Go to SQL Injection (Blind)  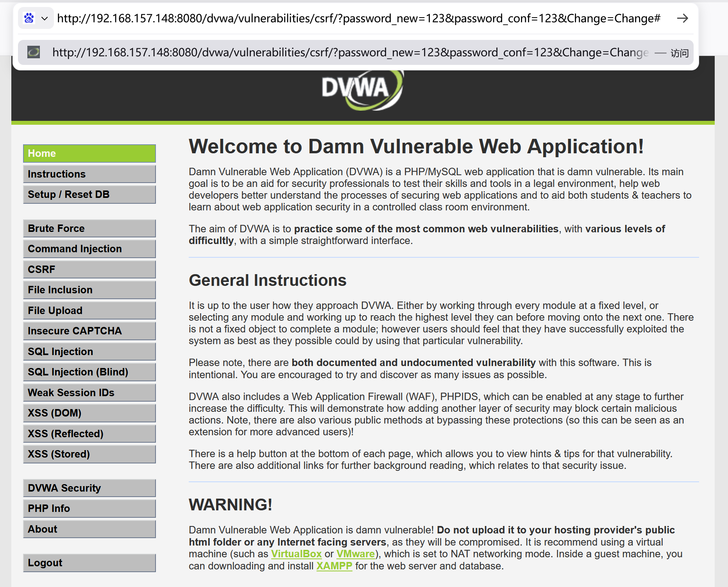coord(89,372)
